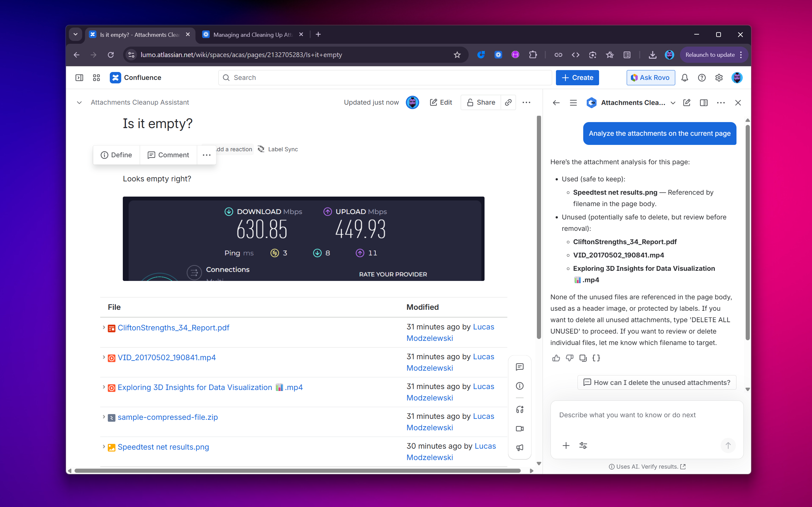The image size is (812, 507).
Task: Expand CliftonStrengths_34_Report.pdf row details
Action: (x=104, y=328)
